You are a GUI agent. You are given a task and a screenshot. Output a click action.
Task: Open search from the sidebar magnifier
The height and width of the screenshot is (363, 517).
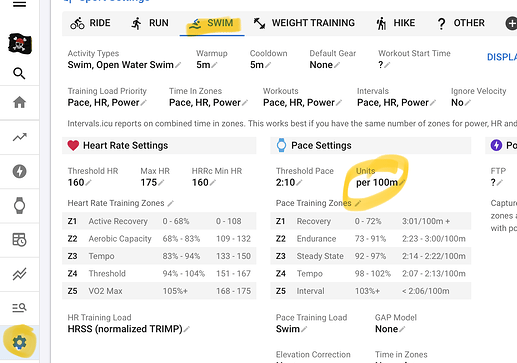pos(19,73)
